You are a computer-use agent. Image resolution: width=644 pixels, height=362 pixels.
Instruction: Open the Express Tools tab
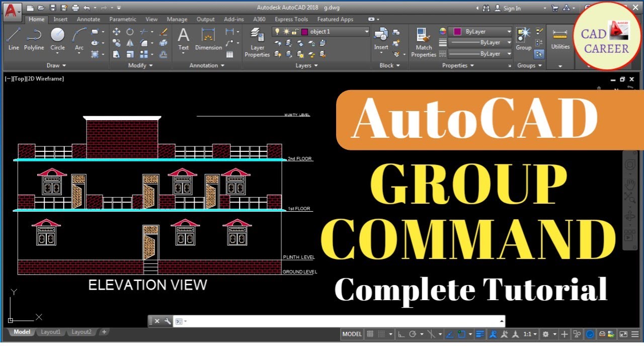coord(291,20)
